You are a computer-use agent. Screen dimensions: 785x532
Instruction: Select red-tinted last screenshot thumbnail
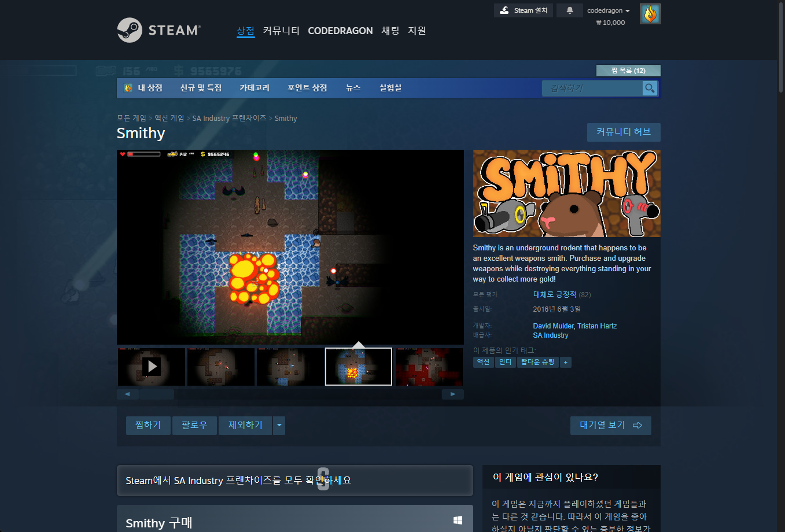coord(429,367)
